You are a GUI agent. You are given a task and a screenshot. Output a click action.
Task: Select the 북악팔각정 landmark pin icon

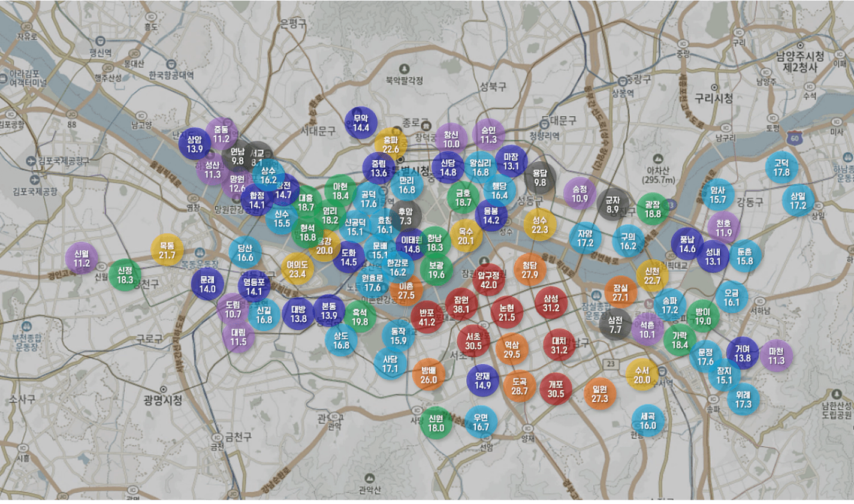point(405,69)
